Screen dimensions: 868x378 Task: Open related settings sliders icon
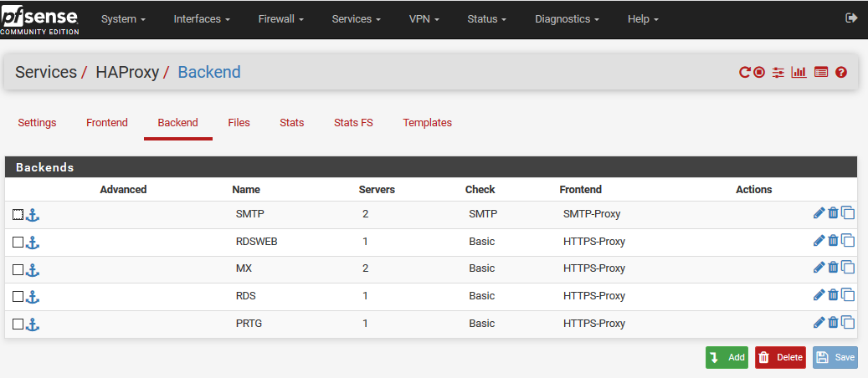[x=778, y=72]
